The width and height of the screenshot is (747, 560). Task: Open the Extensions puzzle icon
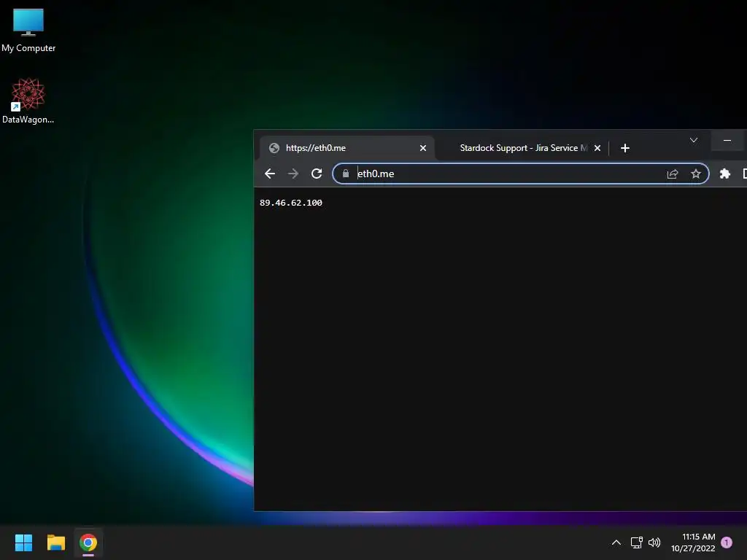[724, 174]
